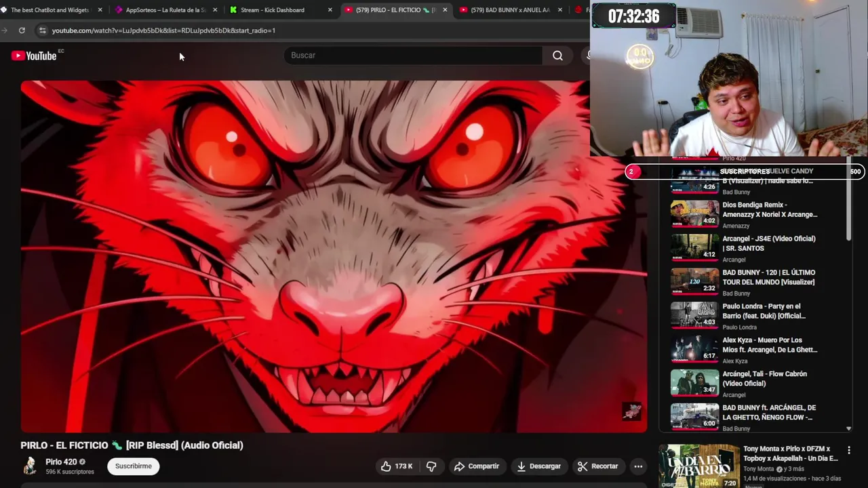Close the AppSorteos tab
The height and width of the screenshot is (488, 868).
pos(216,10)
